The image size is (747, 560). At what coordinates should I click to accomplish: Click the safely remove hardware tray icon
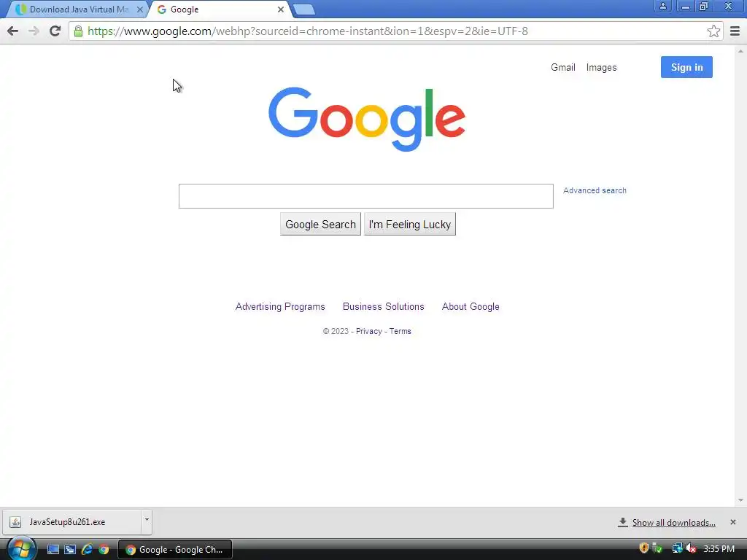(658, 548)
